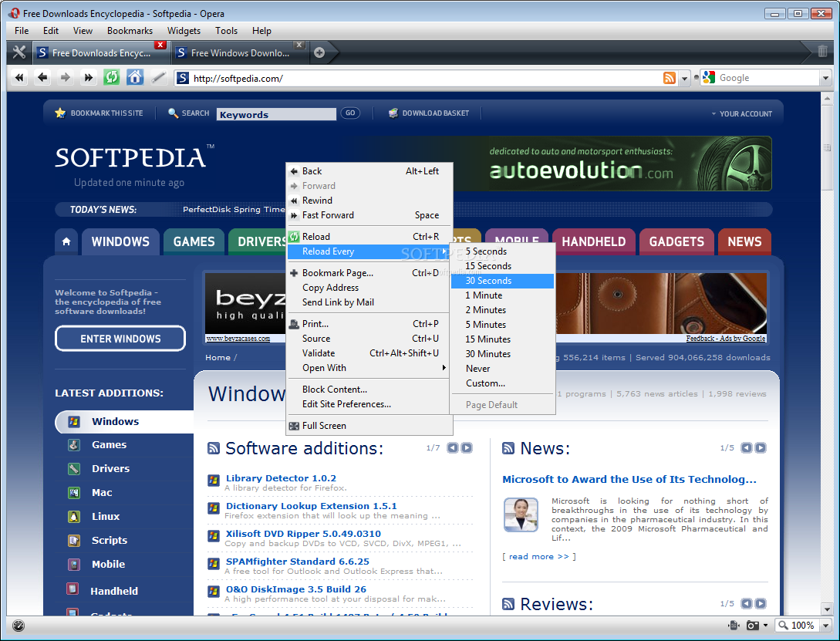Click the green Reload toolbar button

(111, 78)
